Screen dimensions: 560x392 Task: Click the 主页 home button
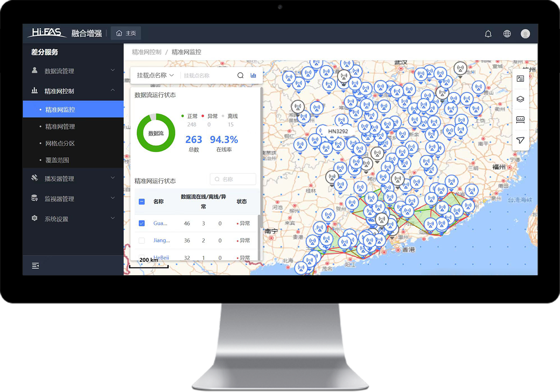[126, 33]
